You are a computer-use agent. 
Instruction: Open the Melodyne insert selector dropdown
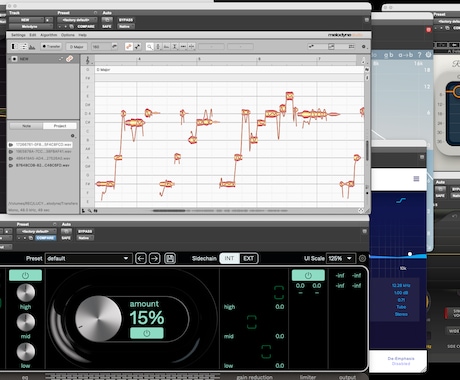pyautogui.click(x=30, y=27)
